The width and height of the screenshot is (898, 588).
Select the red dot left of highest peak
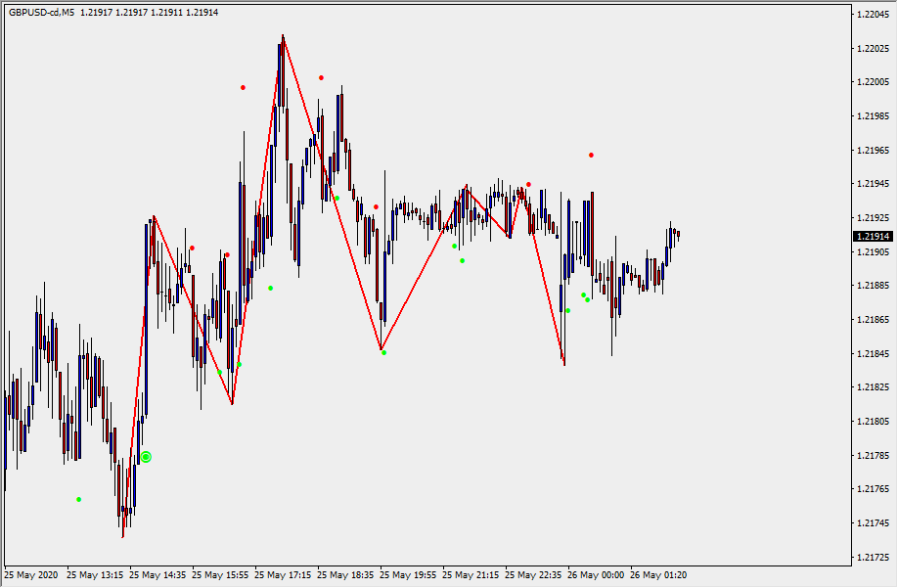(x=244, y=87)
